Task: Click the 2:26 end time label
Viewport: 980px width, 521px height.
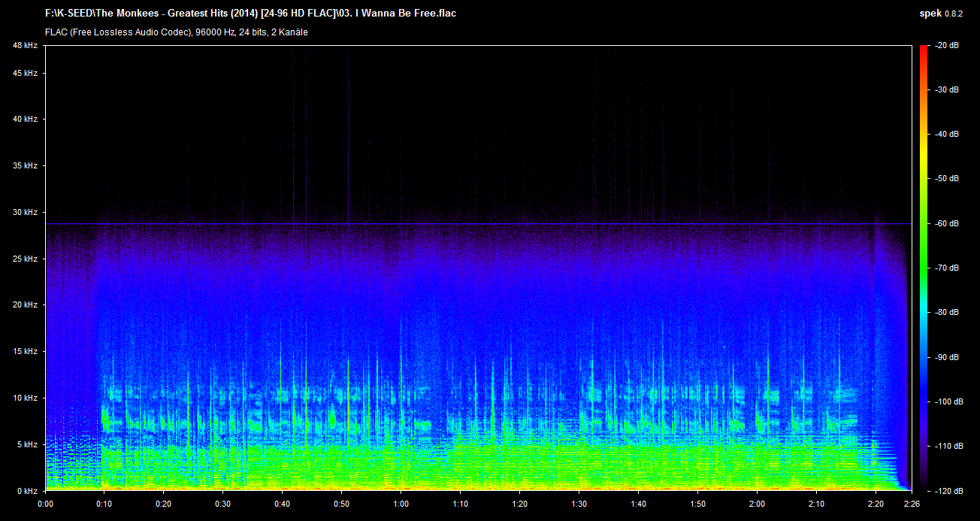Action: tap(912, 504)
